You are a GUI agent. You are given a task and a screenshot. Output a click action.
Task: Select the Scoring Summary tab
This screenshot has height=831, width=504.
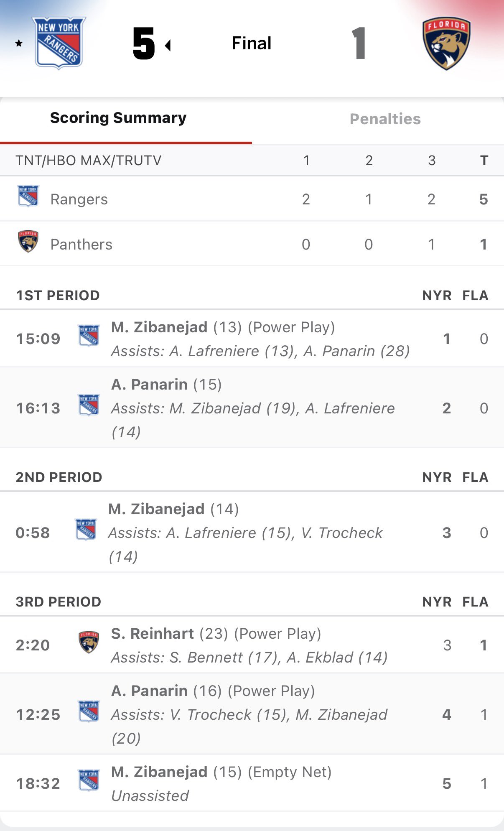click(118, 118)
